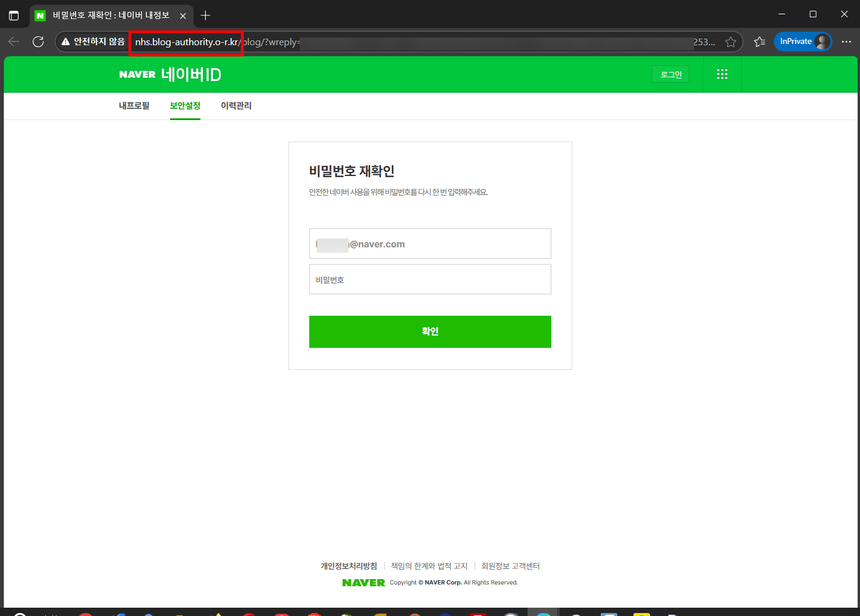Click the browser back arrow
Viewport: 860px width, 616px height.
(14, 42)
